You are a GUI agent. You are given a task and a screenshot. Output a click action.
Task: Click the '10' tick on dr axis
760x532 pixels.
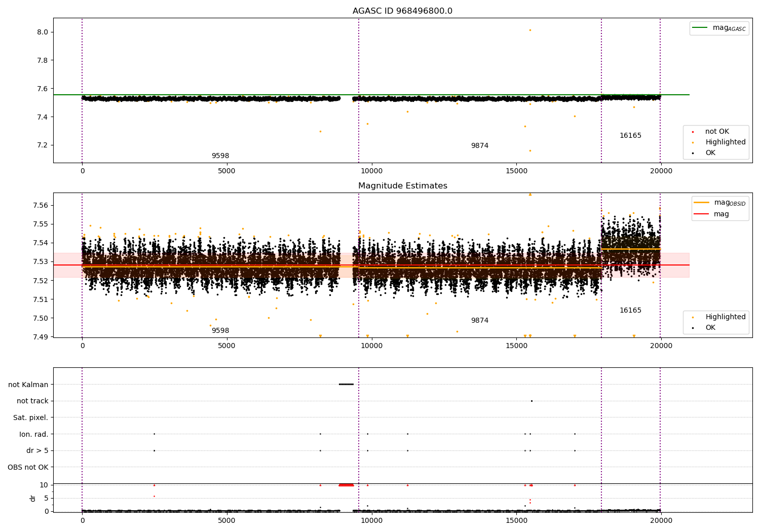pyautogui.click(x=44, y=485)
